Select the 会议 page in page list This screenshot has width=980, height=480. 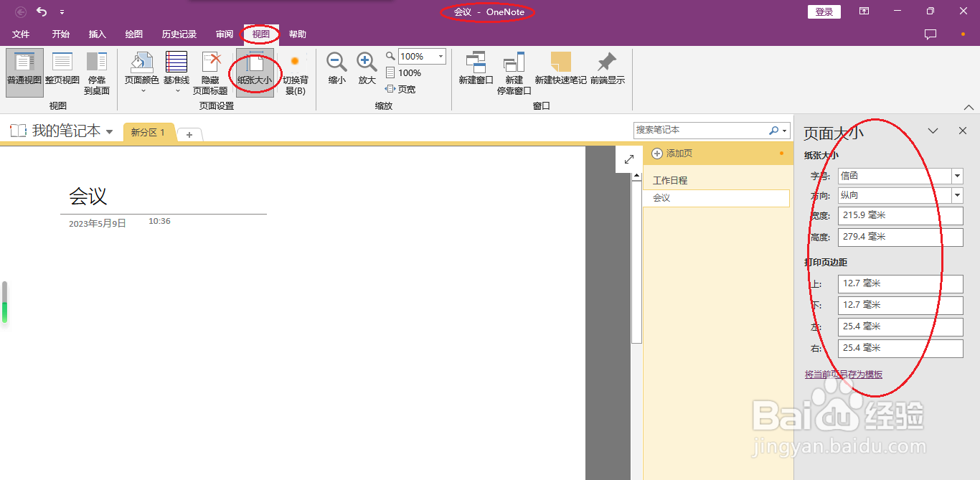click(x=716, y=197)
